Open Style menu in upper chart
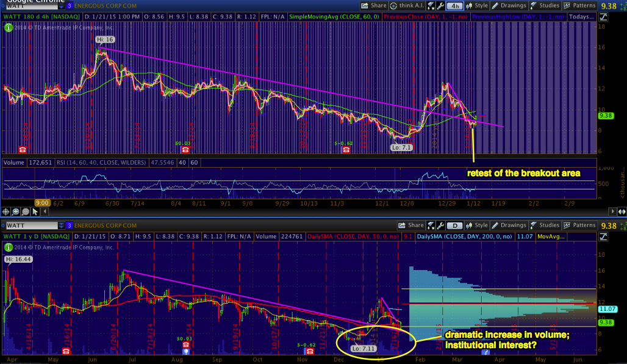Screen dimensions: 627x364 (x=478, y=5)
